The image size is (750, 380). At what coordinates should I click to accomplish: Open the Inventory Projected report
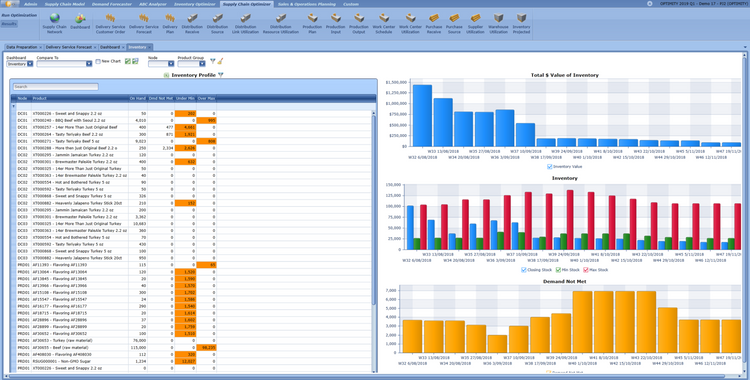(x=521, y=23)
